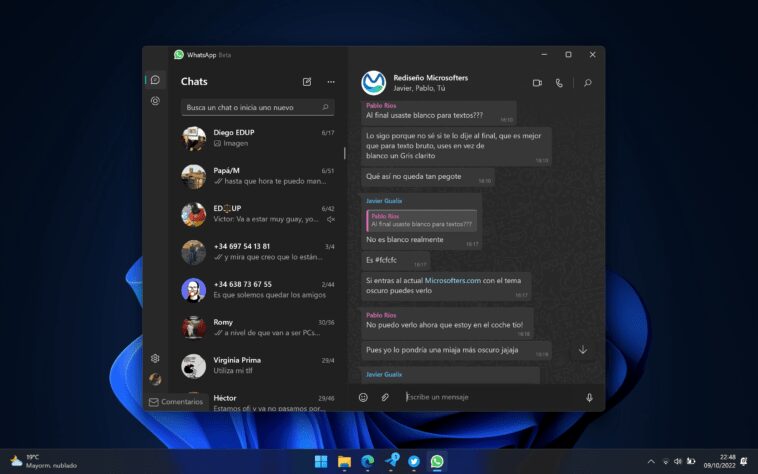Start a video call in Rediseño Microsofters
The height and width of the screenshot is (474, 758).
tap(537, 83)
